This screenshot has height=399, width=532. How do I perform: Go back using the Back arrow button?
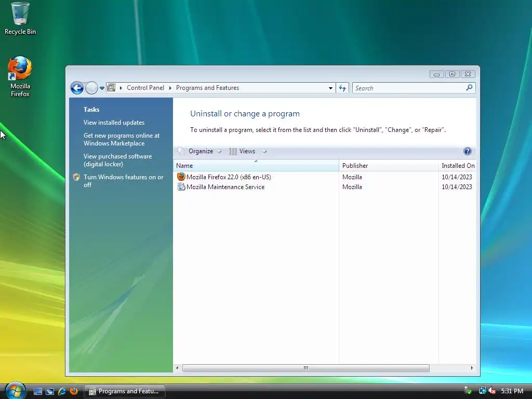[77, 88]
